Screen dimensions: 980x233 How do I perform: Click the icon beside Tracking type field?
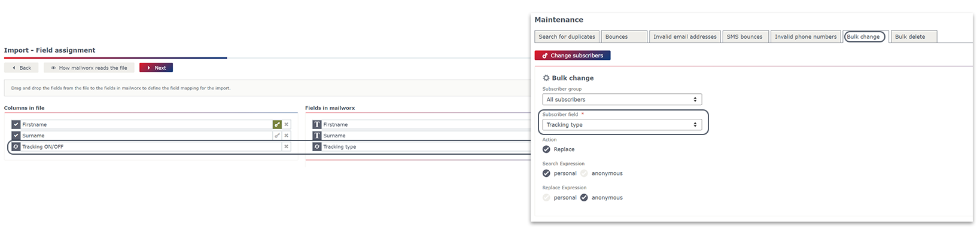(317, 146)
